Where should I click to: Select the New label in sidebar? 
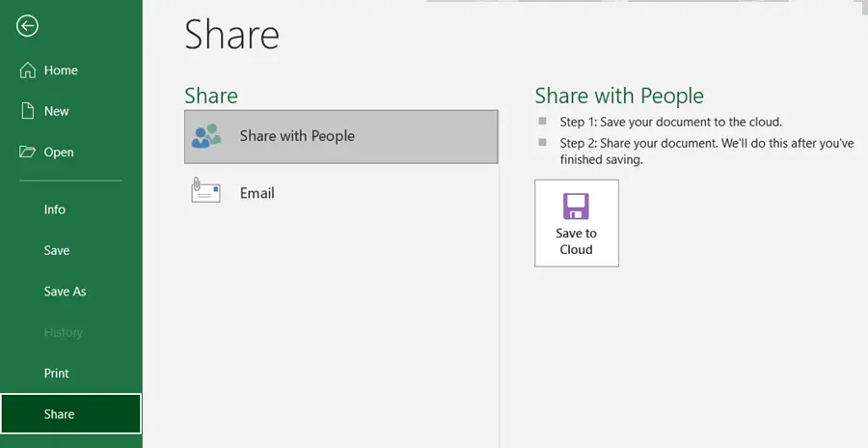57,111
